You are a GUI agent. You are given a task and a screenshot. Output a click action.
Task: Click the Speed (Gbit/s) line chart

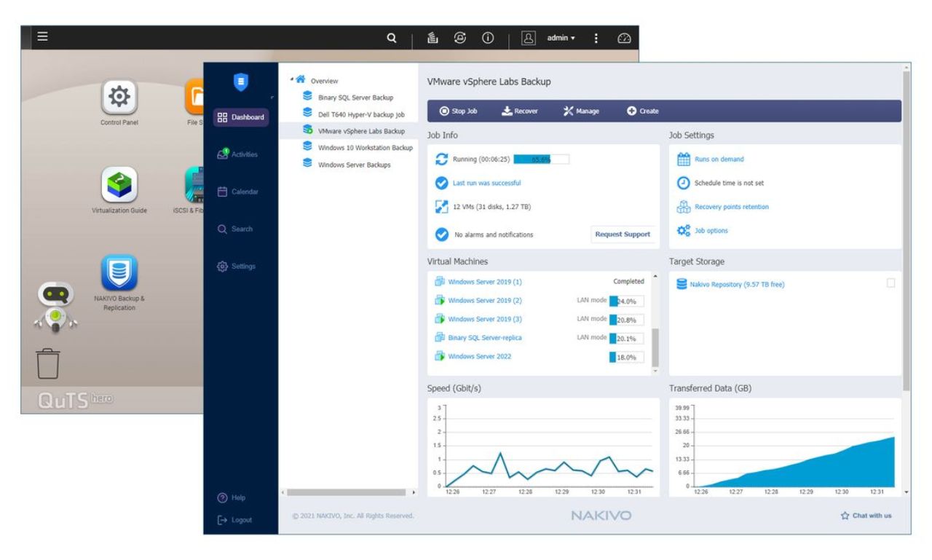pyautogui.click(x=545, y=449)
